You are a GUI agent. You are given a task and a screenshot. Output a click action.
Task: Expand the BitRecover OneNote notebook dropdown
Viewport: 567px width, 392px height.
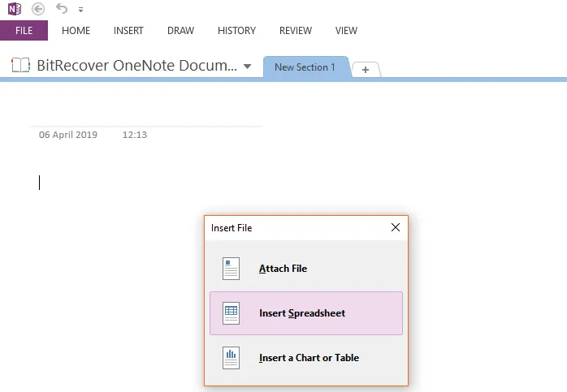coord(248,67)
